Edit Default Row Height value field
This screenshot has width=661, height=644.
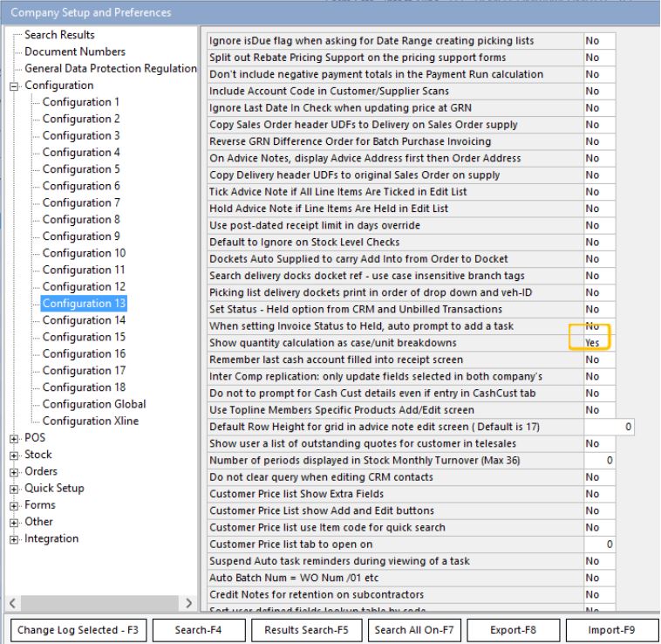[609, 427]
